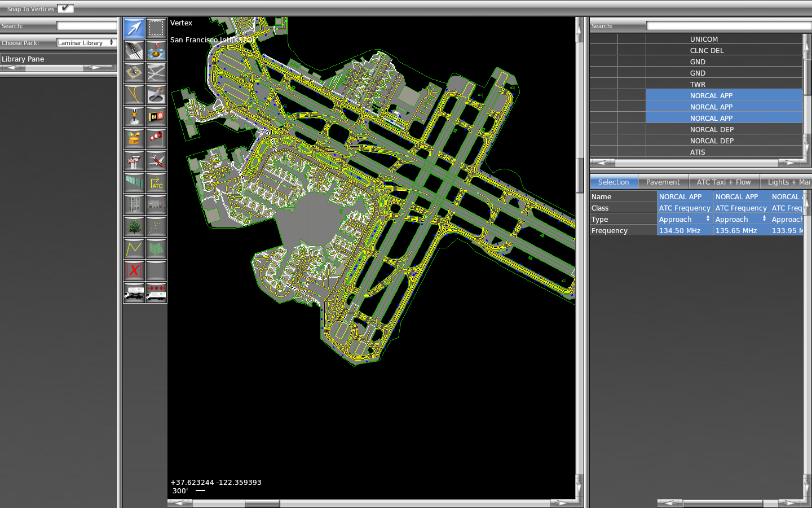Open Type dropdown for 134.50 MHz frequency

685,219
